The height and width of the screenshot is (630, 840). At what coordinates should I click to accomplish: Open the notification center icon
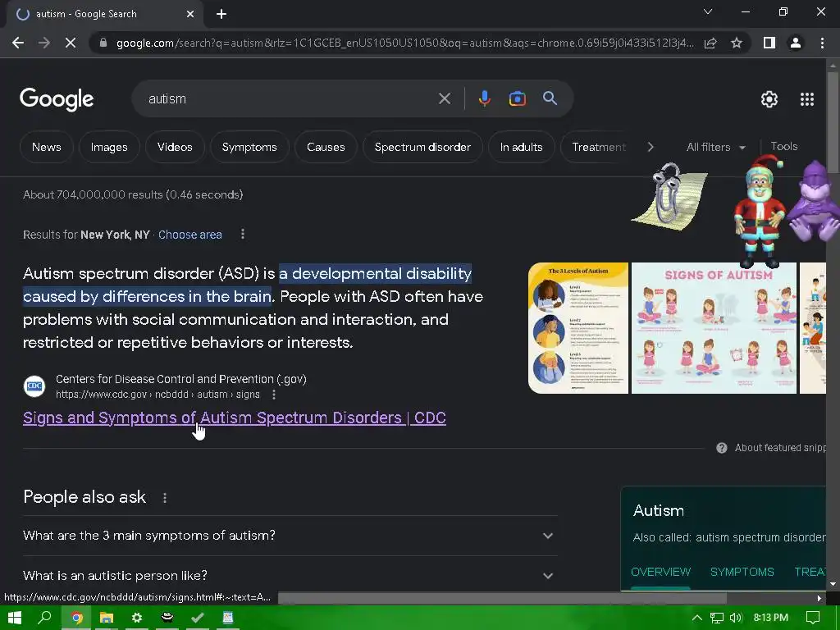(x=813, y=618)
